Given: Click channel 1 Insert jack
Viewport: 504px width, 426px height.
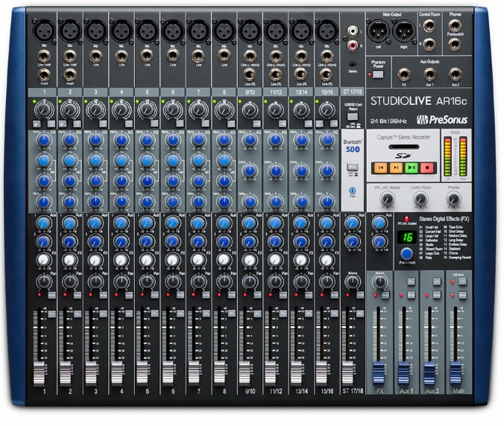Looking at the screenshot, I should tap(44, 75).
